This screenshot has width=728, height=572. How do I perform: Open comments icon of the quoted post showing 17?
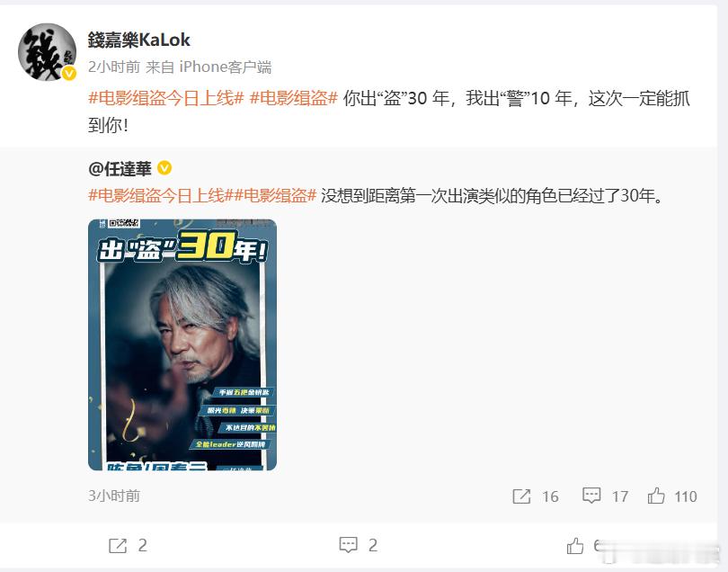point(591,496)
